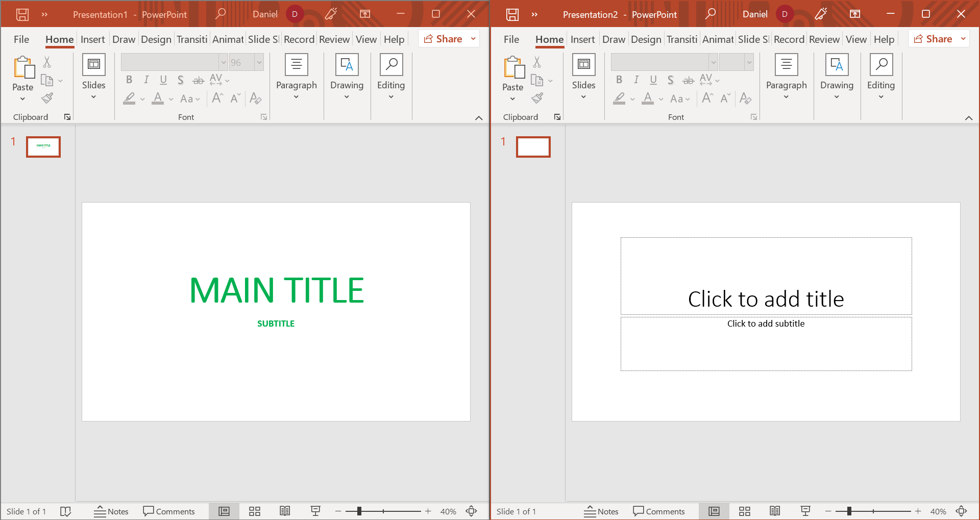Open font size dropdown showing 96
This screenshot has width=980, height=520.
(x=259, y=62)
